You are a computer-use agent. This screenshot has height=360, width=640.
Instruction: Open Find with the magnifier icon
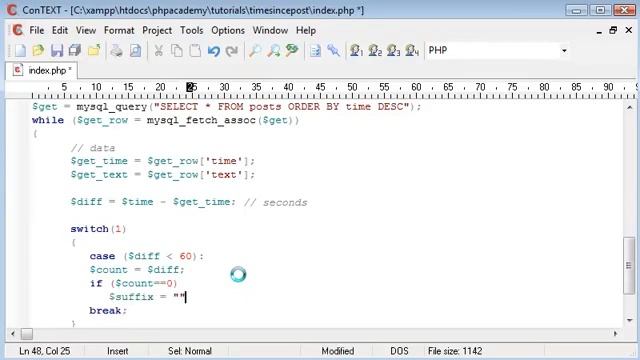255,51
